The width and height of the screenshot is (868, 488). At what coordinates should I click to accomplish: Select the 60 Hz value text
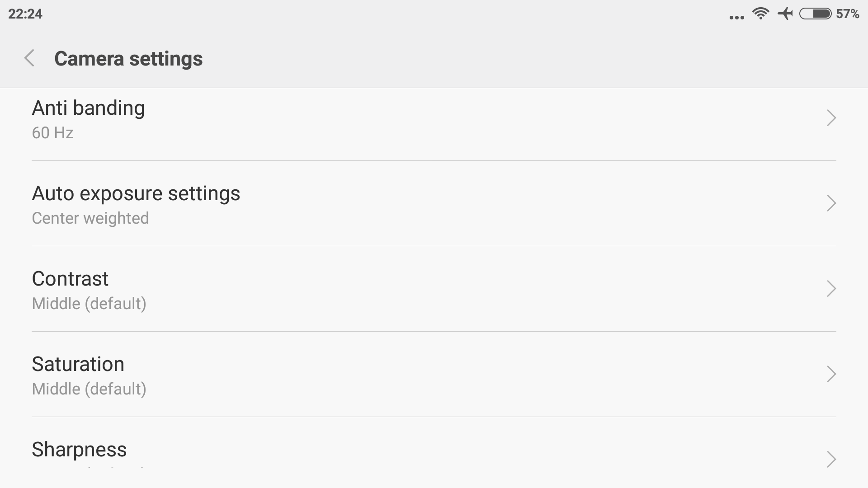pos(52,133)
